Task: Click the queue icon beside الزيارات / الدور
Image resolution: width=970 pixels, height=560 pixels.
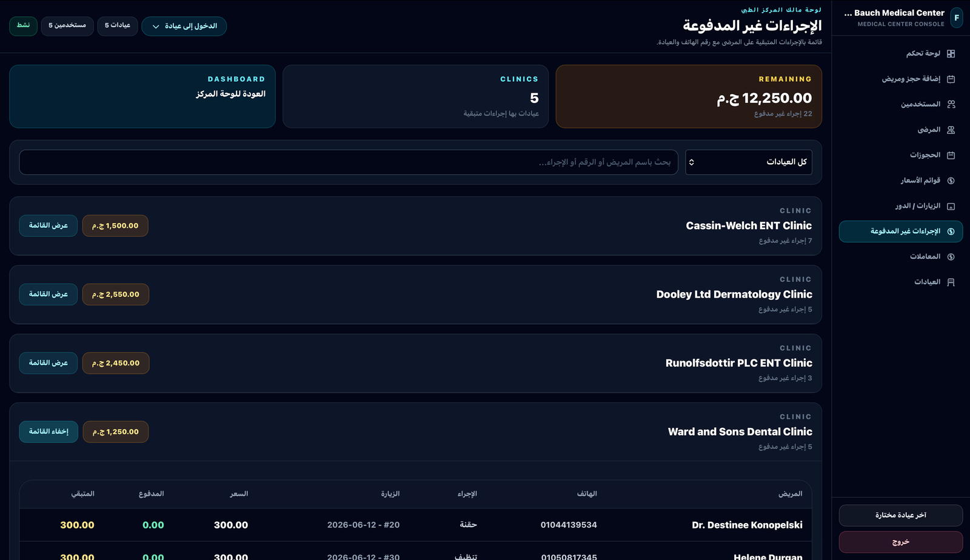Action: 951,206
